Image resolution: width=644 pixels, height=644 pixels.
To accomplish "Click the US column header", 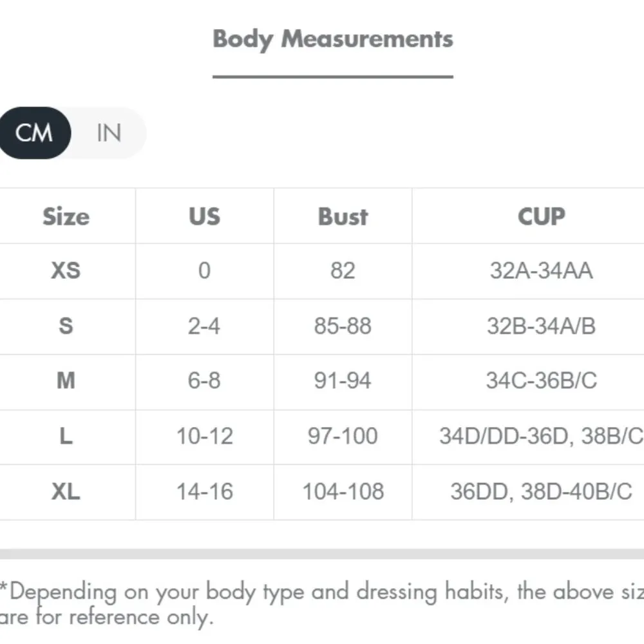I will [x=204, y=216].
